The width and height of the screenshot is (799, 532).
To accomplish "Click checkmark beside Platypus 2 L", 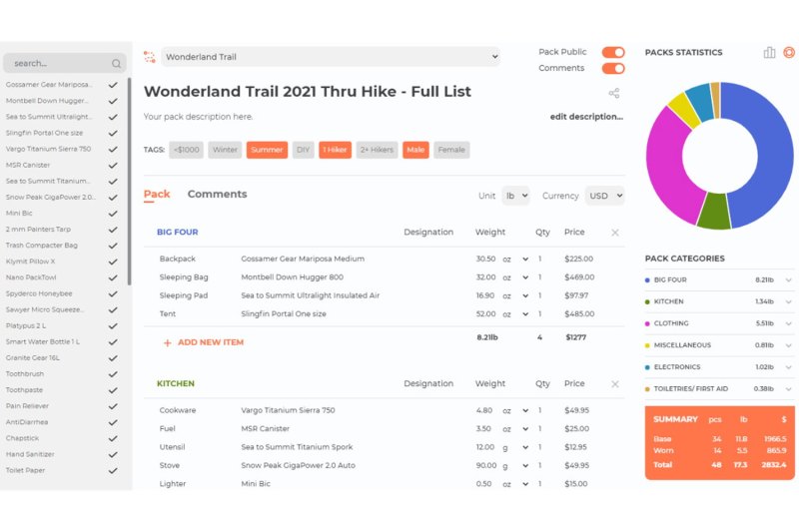I will pos(113,325).
